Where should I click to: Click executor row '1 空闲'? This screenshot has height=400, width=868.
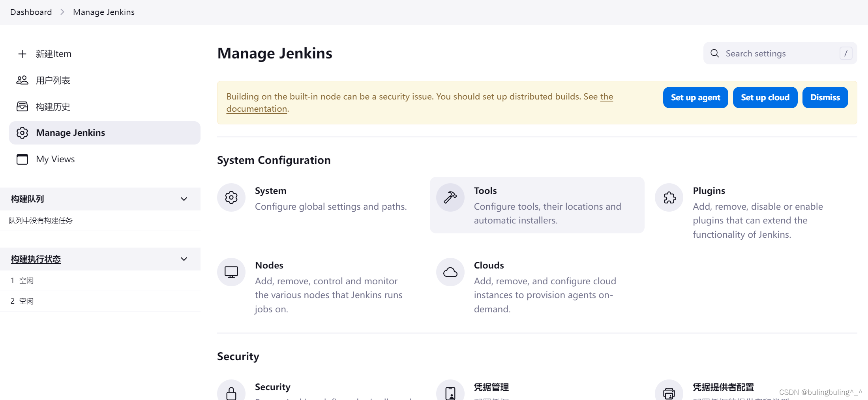100,281
